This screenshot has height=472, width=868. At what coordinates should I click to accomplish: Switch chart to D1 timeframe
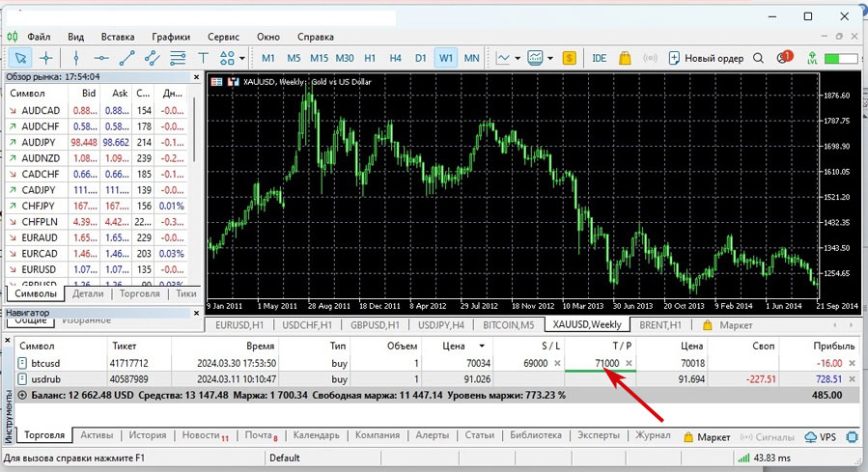click(421, 58)
